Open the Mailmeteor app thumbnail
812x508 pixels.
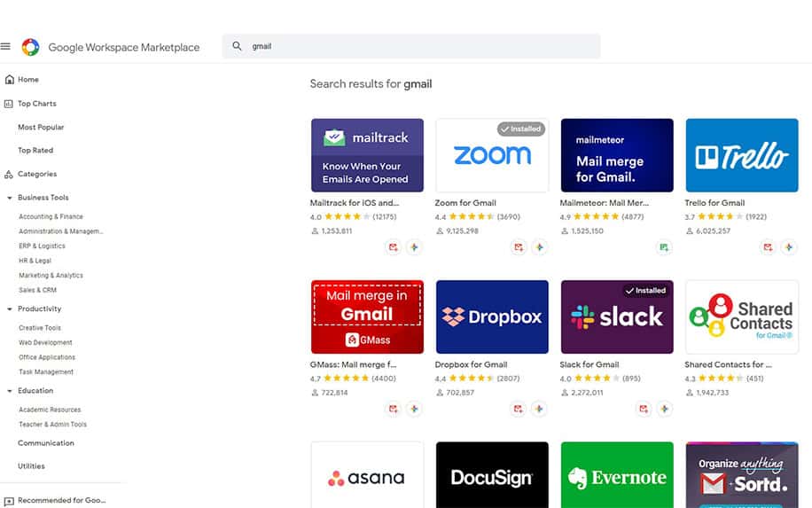coord(617,155)
